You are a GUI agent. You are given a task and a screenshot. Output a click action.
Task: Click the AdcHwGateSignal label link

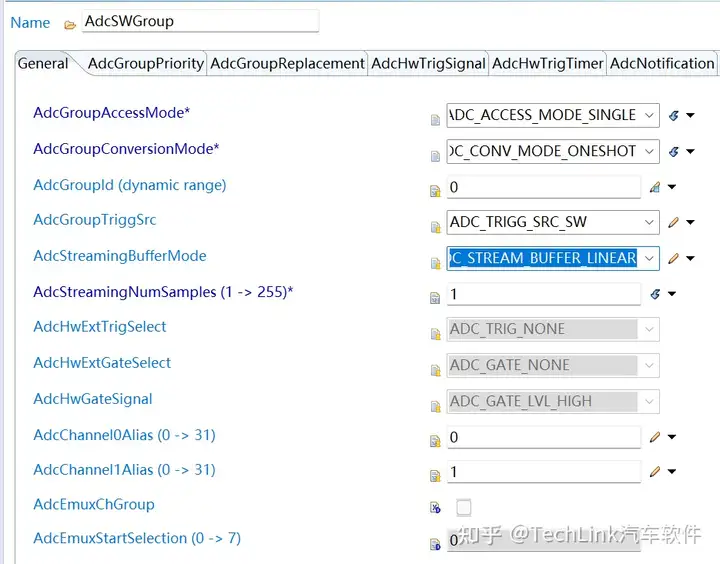93,399
